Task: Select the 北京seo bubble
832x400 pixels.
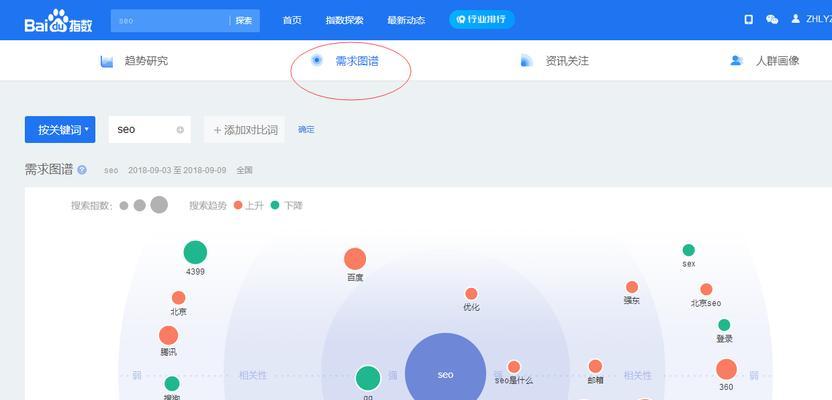Action: [706, 289]
